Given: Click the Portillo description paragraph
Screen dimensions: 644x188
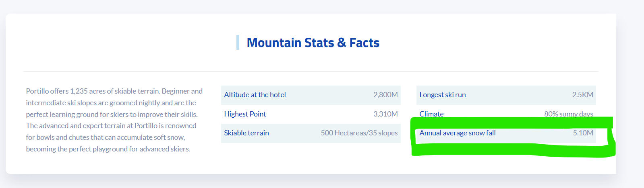Looking at the screenshot, I should [x=114, y=120].
